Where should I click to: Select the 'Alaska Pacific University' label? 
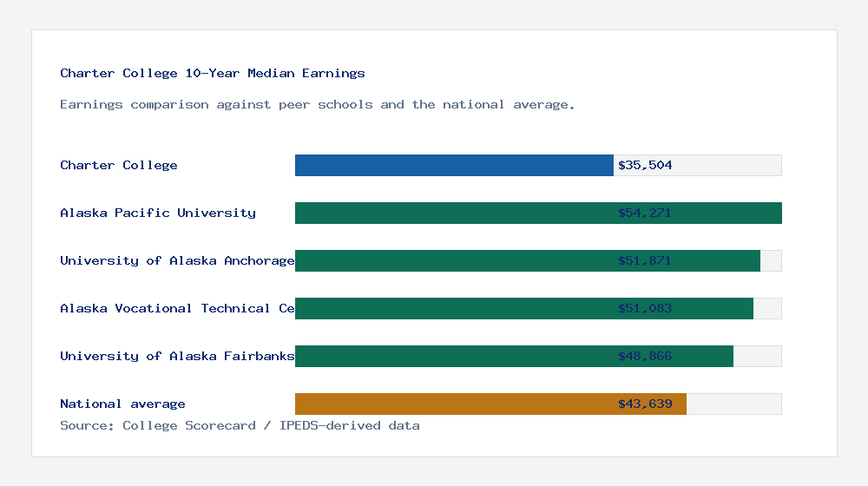[x=158, y=213]
